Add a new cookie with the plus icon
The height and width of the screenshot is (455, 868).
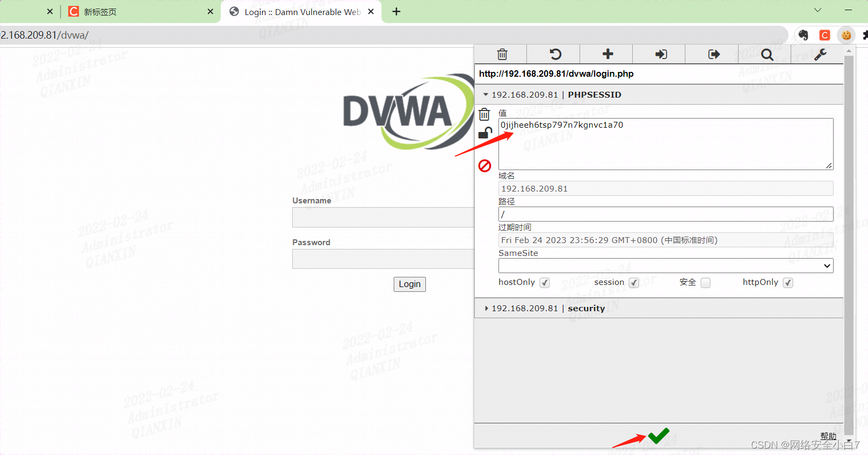tap(607, 54)
